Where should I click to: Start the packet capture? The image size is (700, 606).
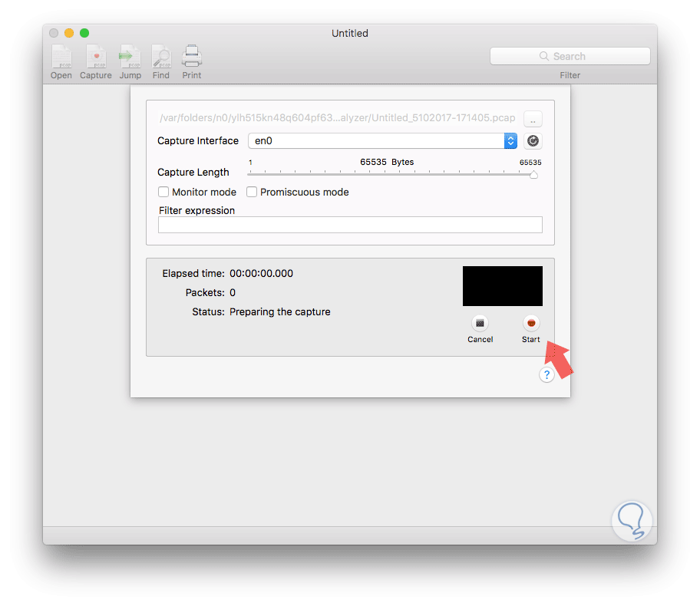click(x=531, y=323)
